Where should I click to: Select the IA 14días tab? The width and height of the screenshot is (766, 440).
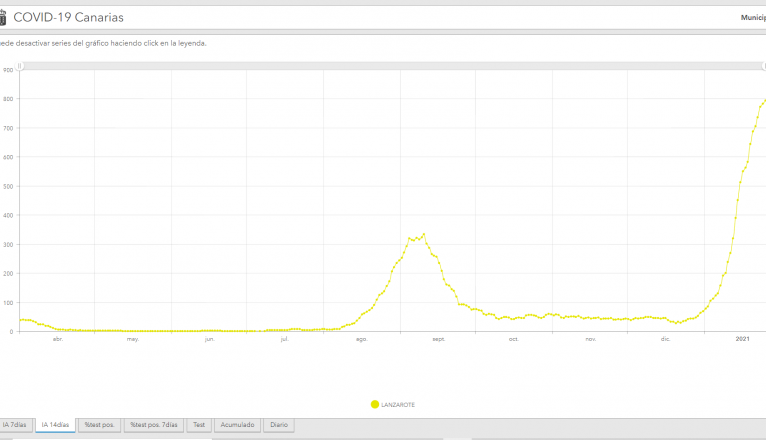54,425
